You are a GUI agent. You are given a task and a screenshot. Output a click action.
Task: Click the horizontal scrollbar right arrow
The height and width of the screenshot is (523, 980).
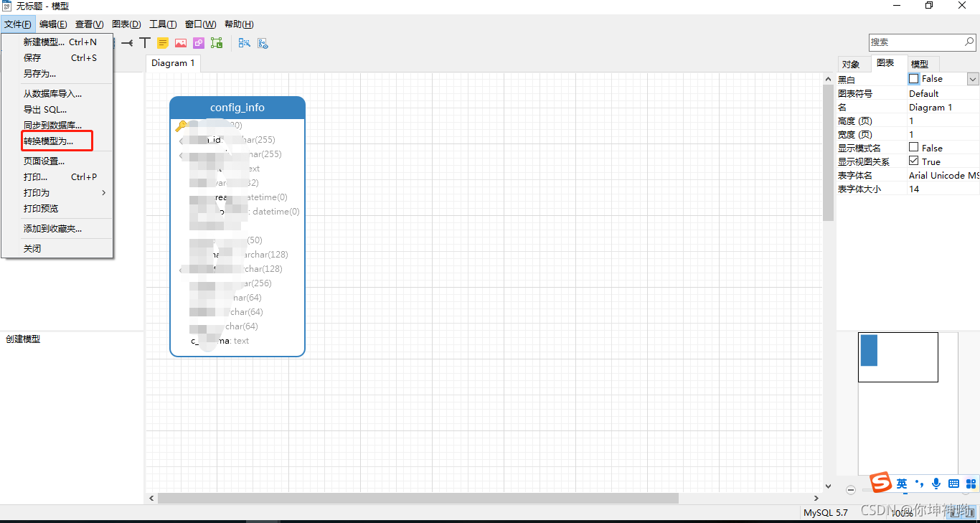coord(816,498)
